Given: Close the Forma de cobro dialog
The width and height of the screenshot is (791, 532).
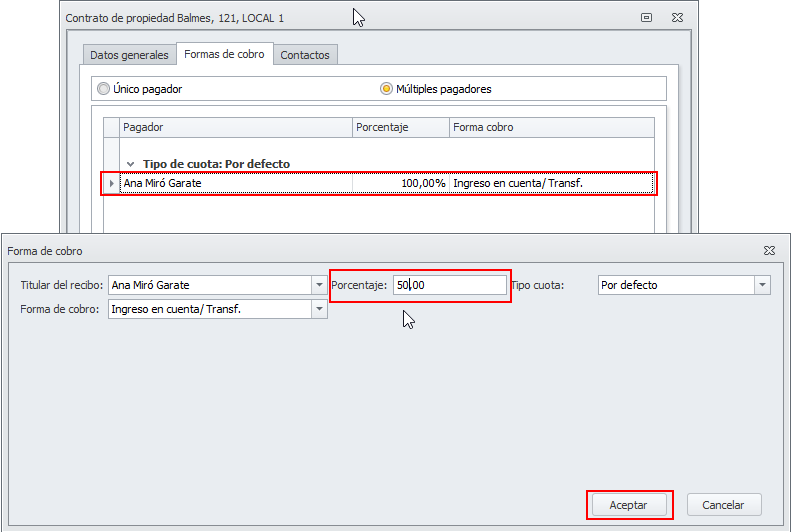Looking at the screenshot, I should point(769,250).
